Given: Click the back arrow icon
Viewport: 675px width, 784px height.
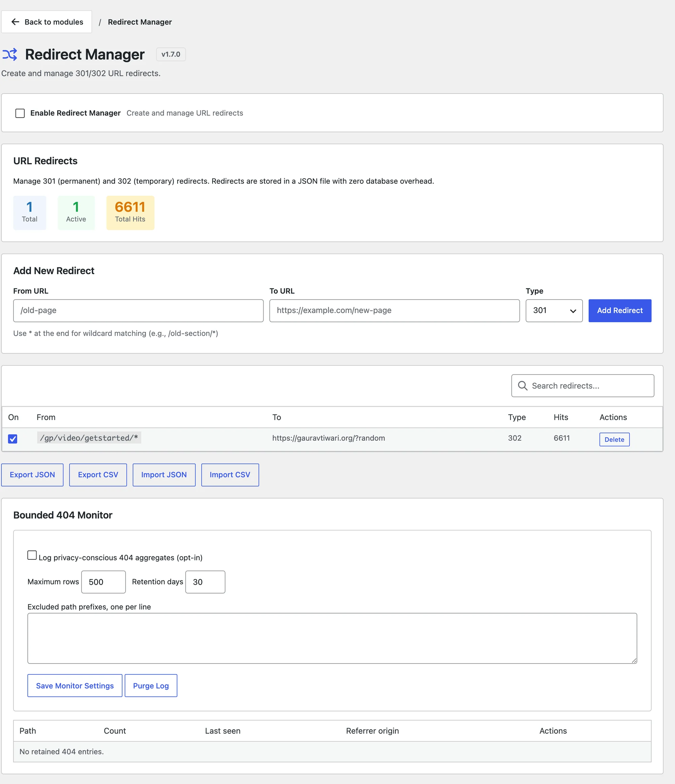Looking at the screenshot, I should [x=15, y=22].
